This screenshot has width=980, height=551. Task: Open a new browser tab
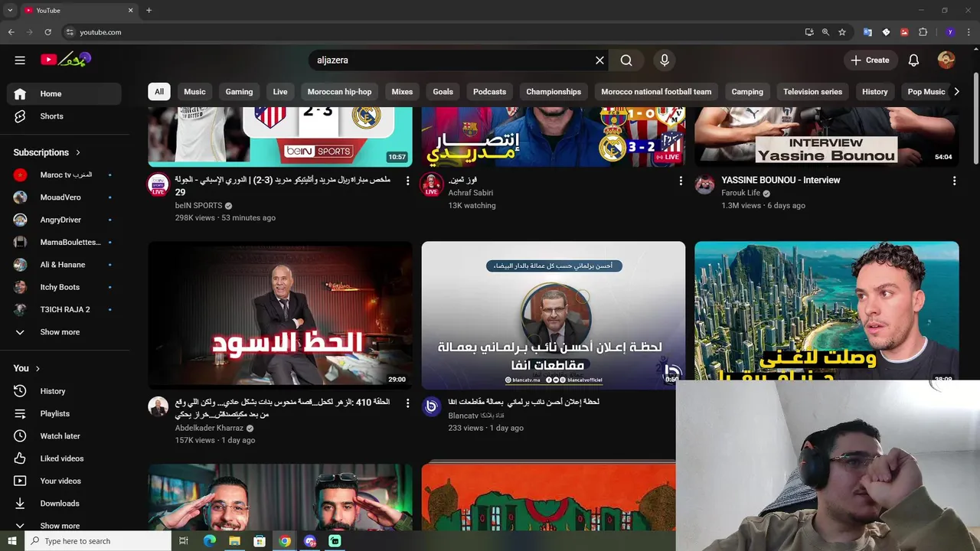tap(149, 11)
